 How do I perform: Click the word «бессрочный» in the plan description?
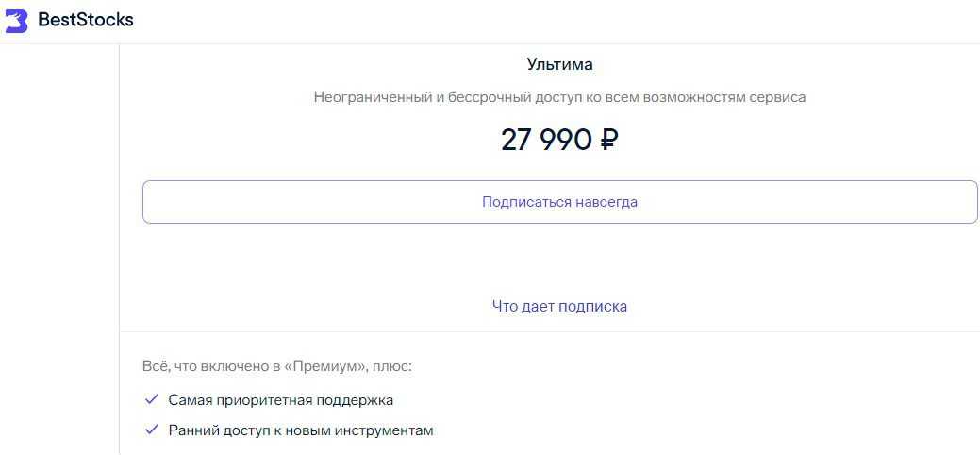click(481, 97)
